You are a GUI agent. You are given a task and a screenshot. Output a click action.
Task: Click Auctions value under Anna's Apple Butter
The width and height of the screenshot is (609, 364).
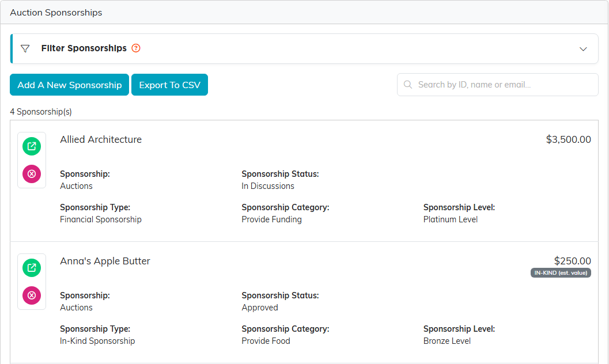click(x=76, y=308)
